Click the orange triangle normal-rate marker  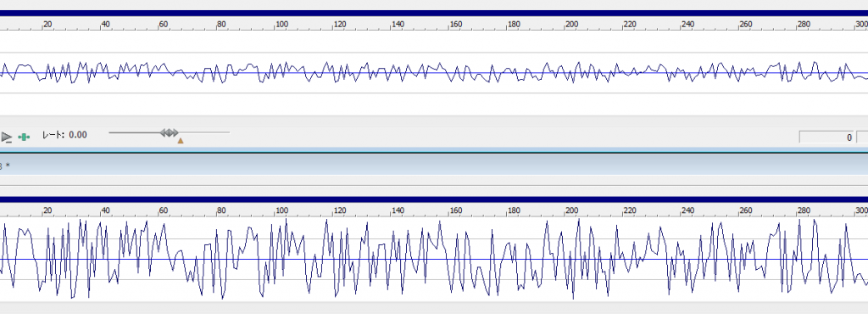coord(181,141)
